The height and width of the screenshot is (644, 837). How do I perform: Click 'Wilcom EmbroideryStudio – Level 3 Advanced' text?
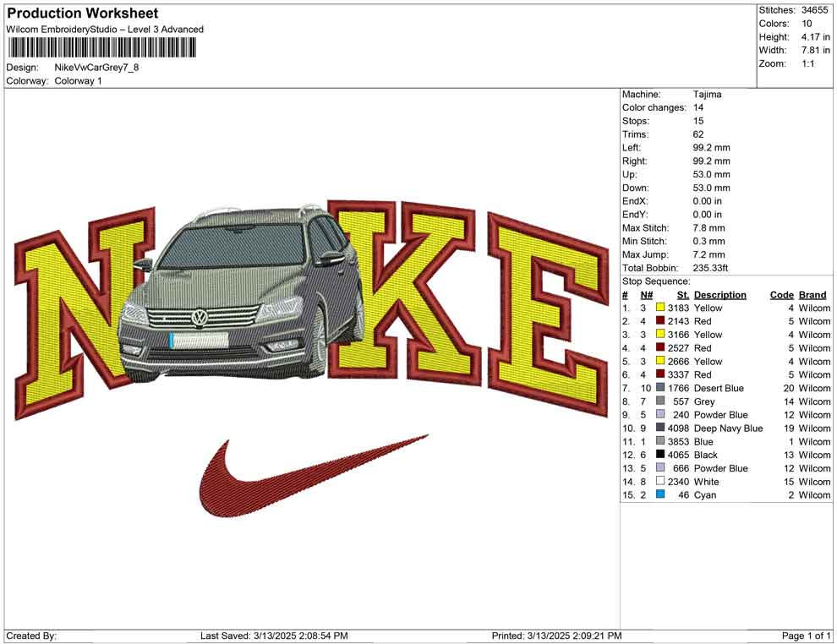coord(105,30)
